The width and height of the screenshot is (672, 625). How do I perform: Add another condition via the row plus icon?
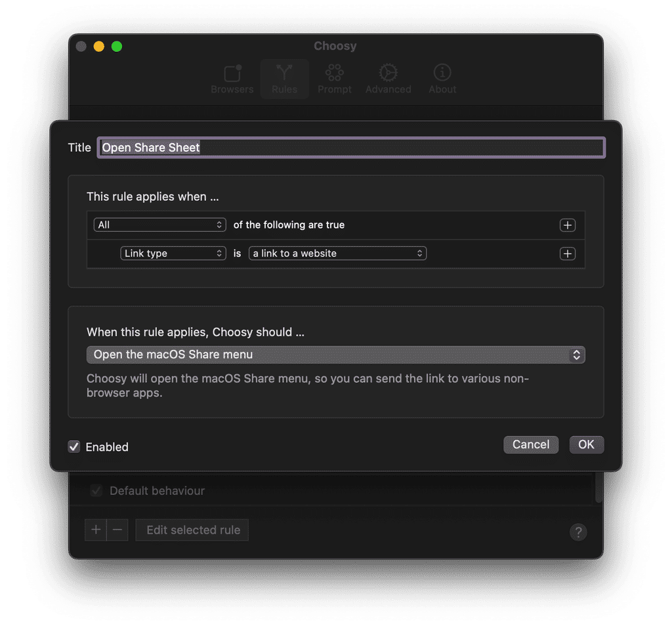[567, 253]
